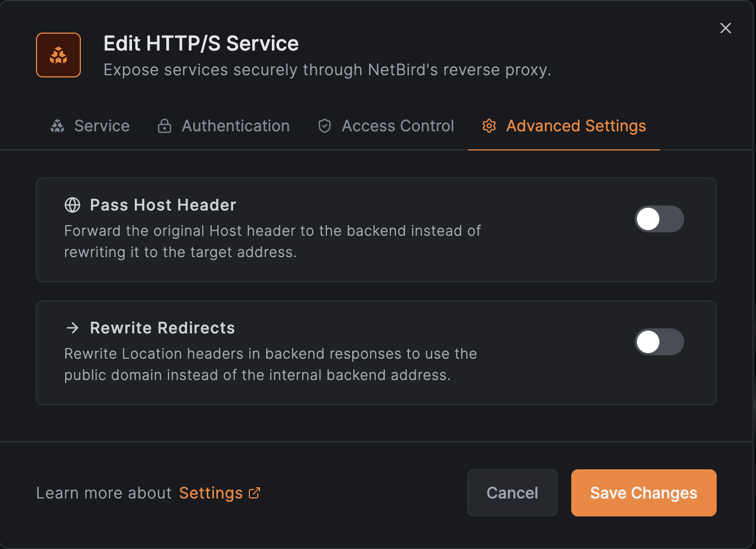This screenshot has width=756, height=549.
Task: Go to the Access Control tab
Action: [x=398, y=126]
